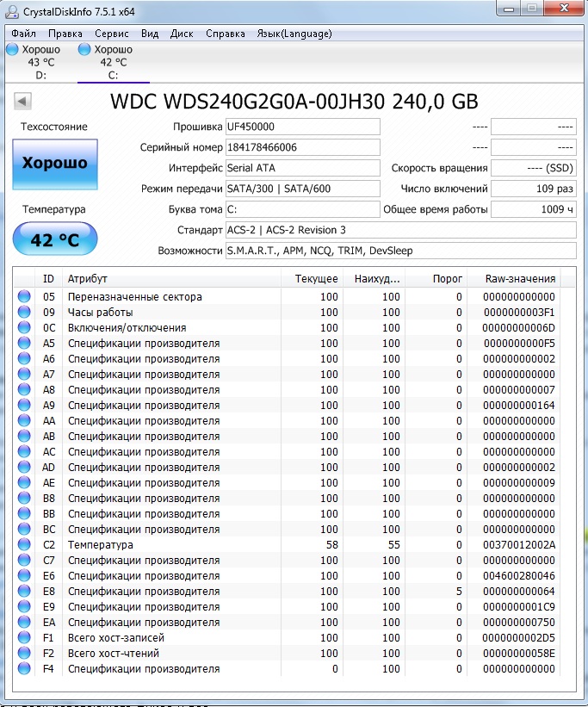
Task: Select the Температура attribute text
Action: [101, 545]
